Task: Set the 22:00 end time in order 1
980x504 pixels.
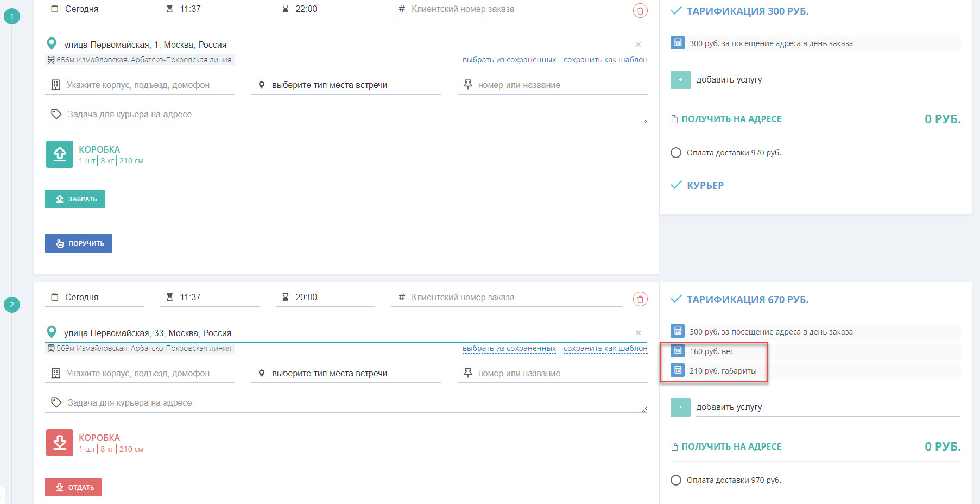Action: (325, 9)
